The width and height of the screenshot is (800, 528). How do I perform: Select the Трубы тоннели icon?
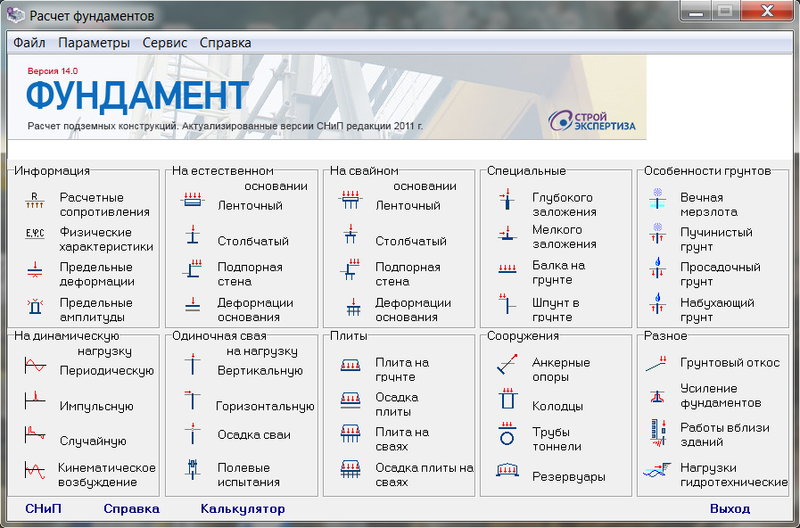(x=507, y=436)
